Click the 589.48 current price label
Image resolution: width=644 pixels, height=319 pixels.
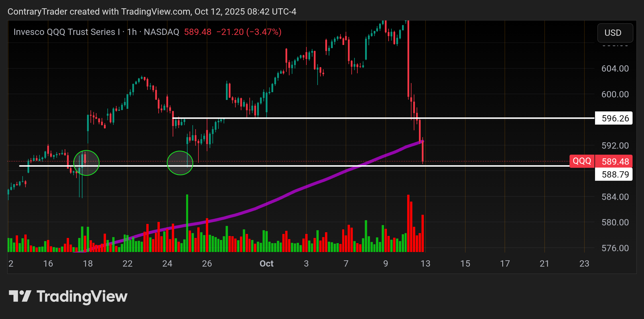(614, 161)
